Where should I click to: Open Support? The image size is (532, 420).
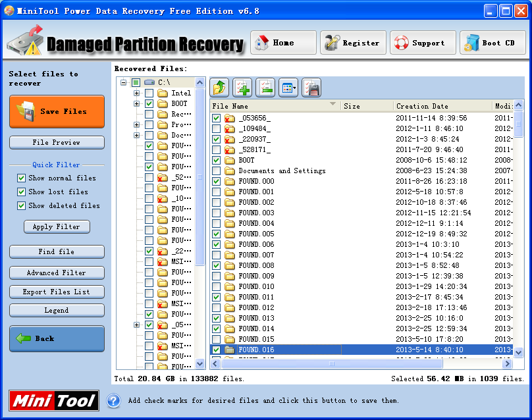click(x=423, y=42)
